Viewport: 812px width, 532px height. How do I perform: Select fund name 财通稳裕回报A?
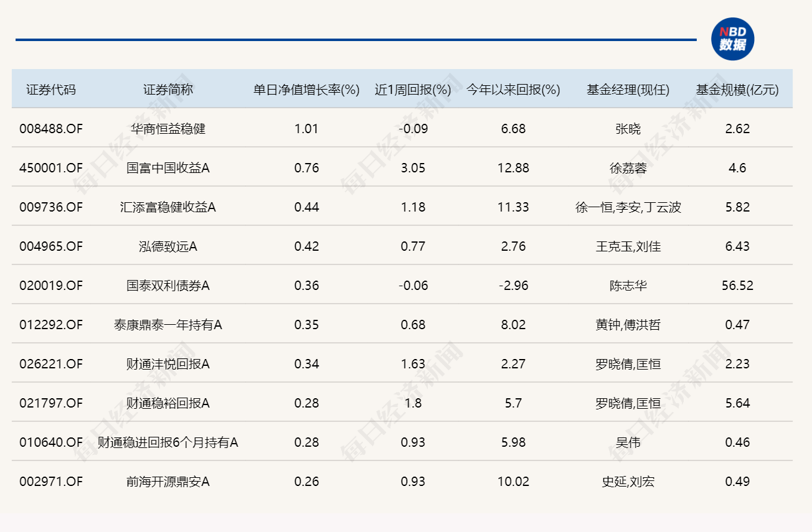[168, 403]
